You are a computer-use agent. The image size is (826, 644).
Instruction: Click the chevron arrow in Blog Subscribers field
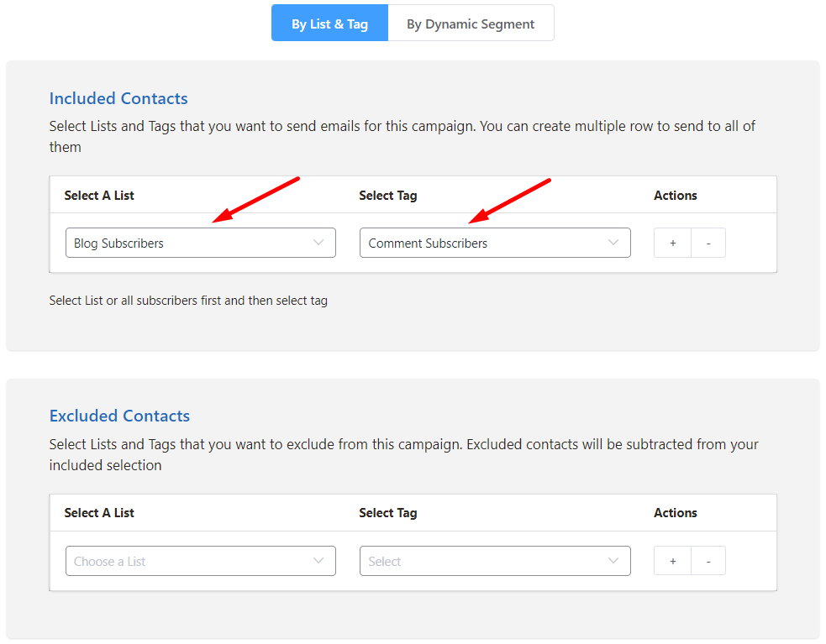318,242
